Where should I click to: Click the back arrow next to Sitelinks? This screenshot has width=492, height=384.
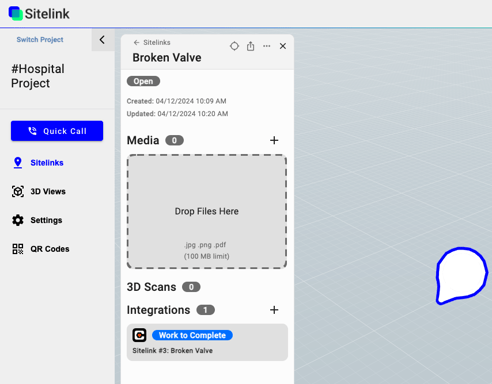136,42
